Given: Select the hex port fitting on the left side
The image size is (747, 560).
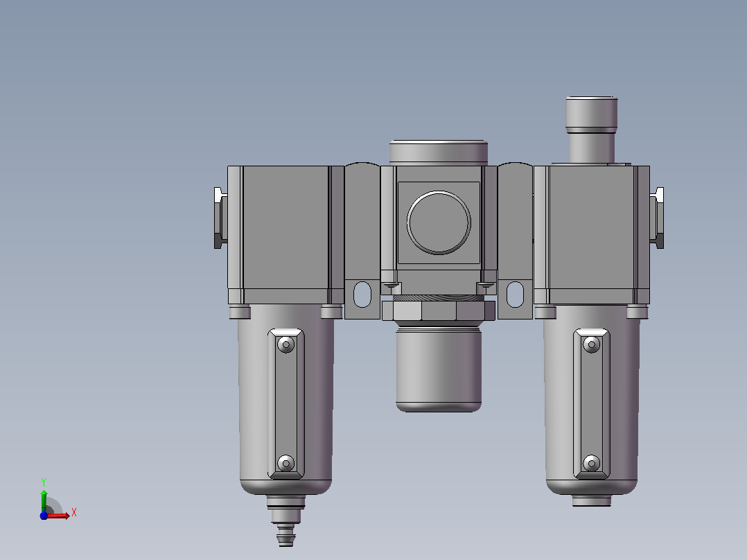Looking at the screenshot, I should [220, 218].
